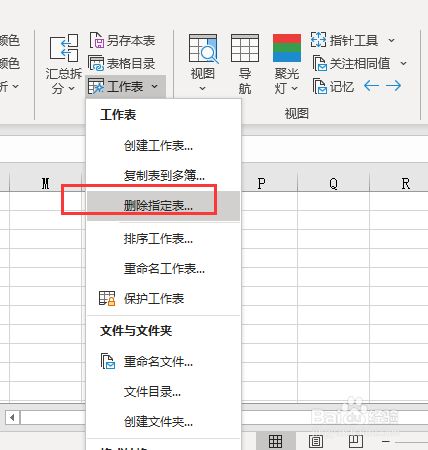
Task: Switch to Page Layout view
Action: tap(316, 441)
